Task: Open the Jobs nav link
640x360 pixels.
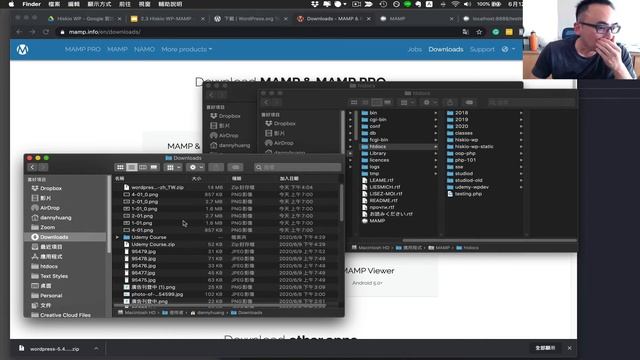Action: coord(415,49)
